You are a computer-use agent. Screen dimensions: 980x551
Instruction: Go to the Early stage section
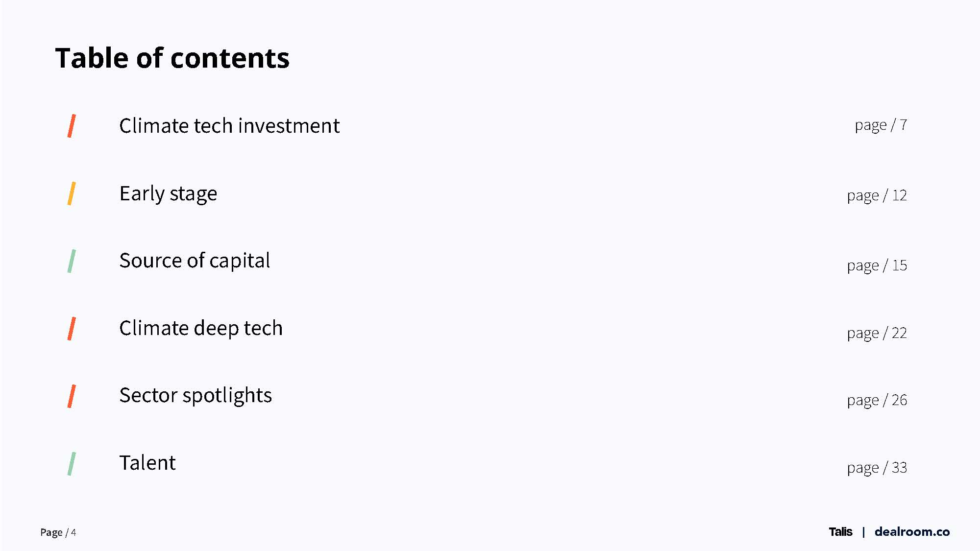pyautogui.click(x=168, y=194)
